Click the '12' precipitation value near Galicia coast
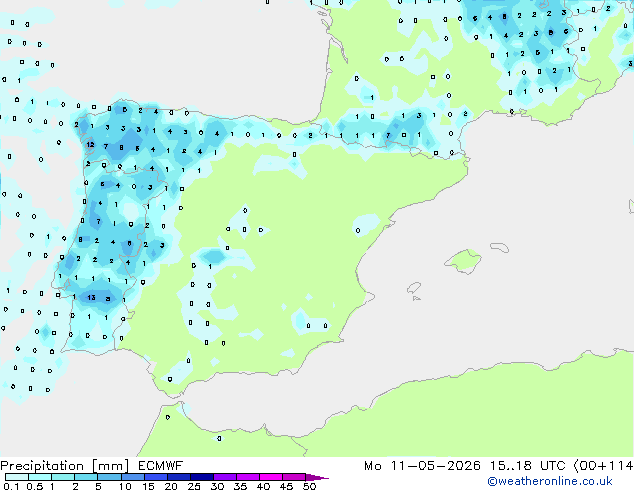 pos(90,144)
